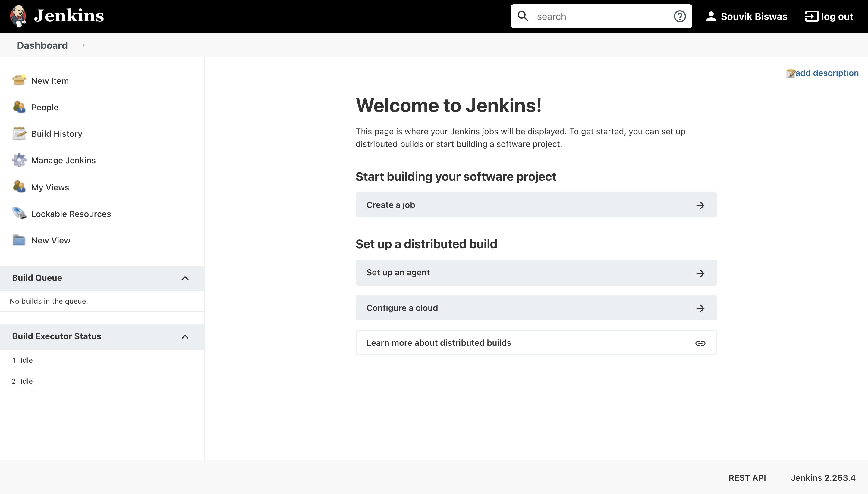
Task: Click the 'Welcome to Jenkins!' heading
Action: [x=448, y=105]
